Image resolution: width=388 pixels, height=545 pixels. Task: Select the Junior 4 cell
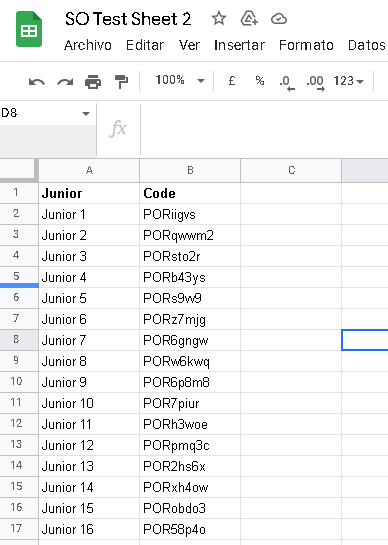click(x=89, y=277)
